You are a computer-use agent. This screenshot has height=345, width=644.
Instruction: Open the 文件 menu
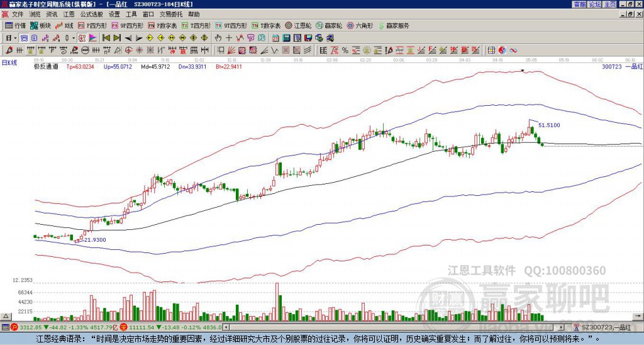tap(18, 14)
